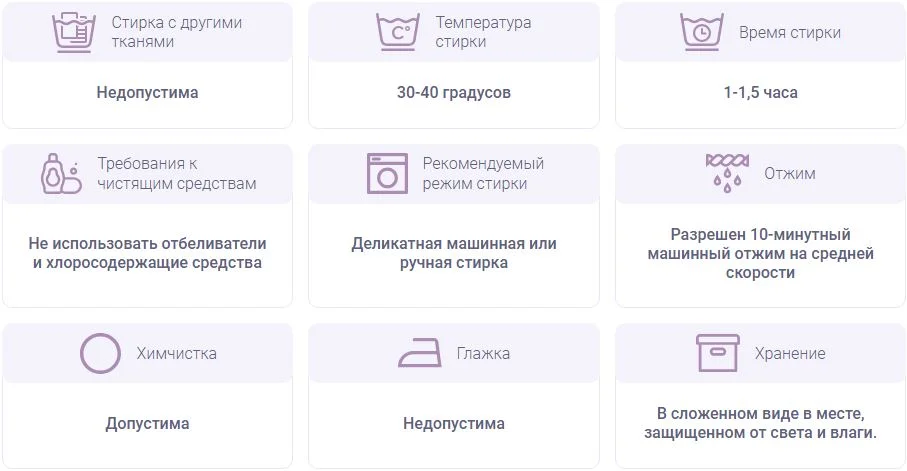Click the 'Деликатная машинная или ручная стирка' text

(454, 253)
